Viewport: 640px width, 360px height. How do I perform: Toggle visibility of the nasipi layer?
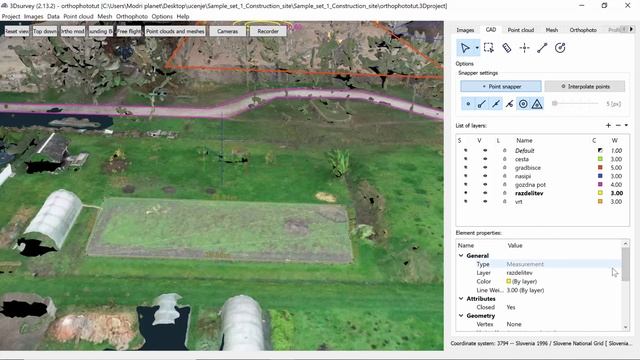click(485, 176)
